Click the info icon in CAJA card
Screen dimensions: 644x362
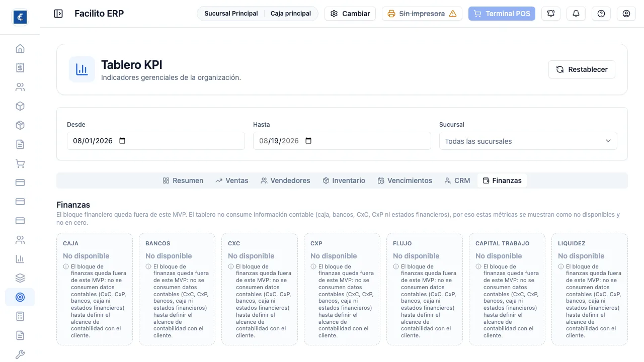click(66, 266)
